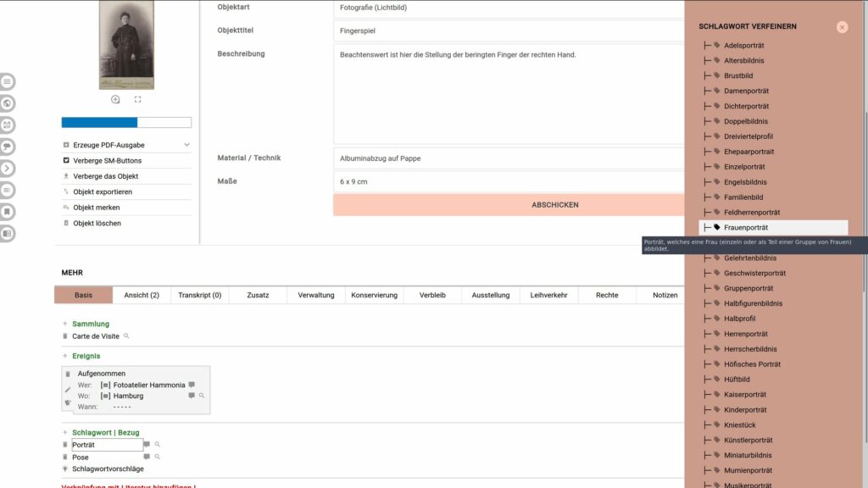Refine the Porträt keyword with its magnifier
This screenshot has height=488, width=868.
[157, 444]
